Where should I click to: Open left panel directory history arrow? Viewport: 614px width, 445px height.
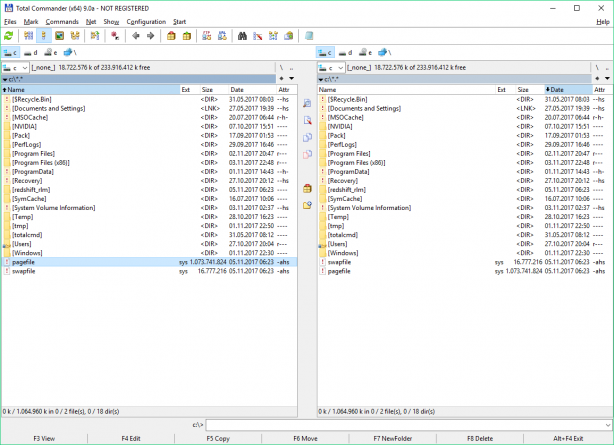(292, 78)
